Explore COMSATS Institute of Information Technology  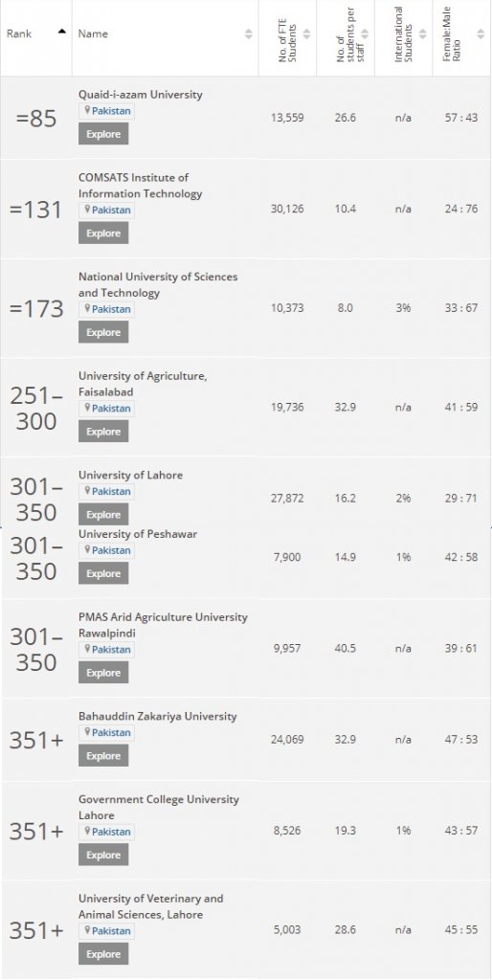[103, 234]
